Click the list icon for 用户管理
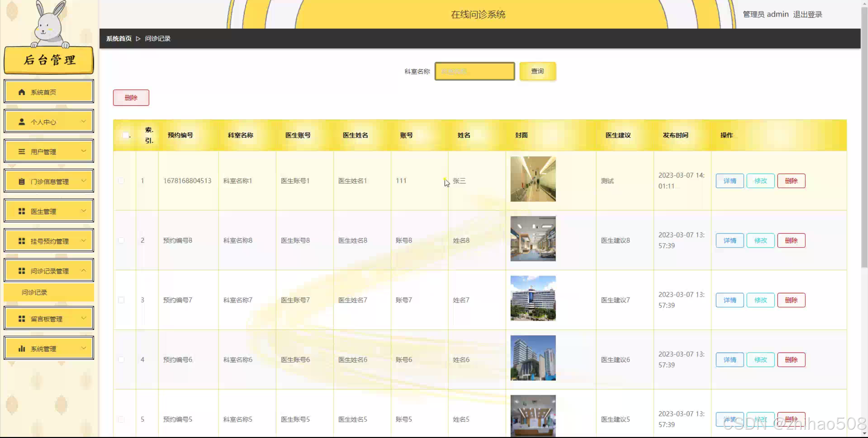Image resolution: width=868 pixels, height=438 pixels. 22,152
